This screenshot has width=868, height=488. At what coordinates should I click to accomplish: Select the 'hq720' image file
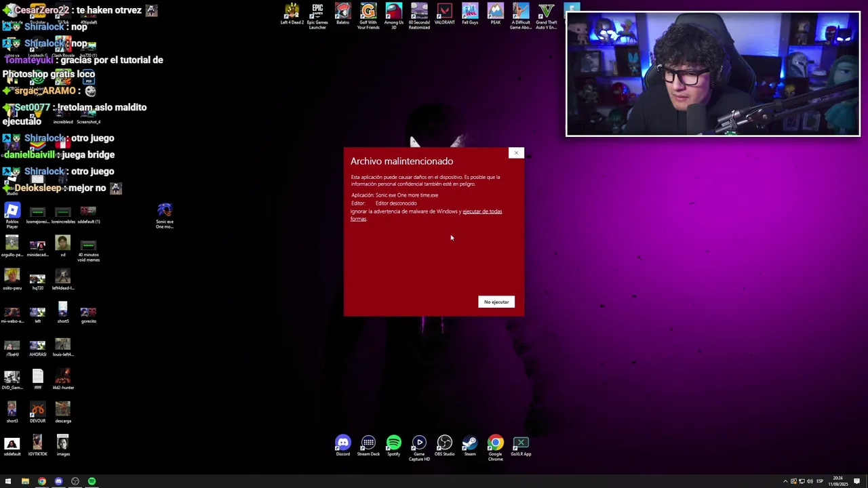tap(37, 280)
